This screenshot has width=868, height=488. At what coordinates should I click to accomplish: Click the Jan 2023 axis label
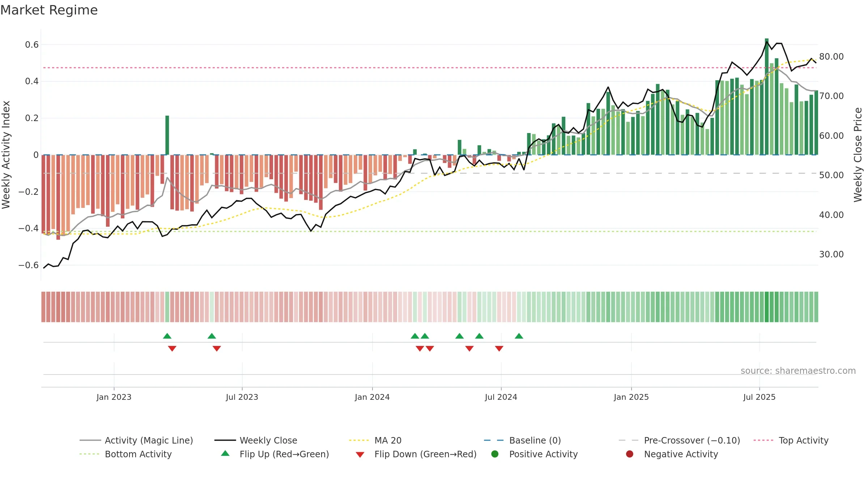(114, 397)
